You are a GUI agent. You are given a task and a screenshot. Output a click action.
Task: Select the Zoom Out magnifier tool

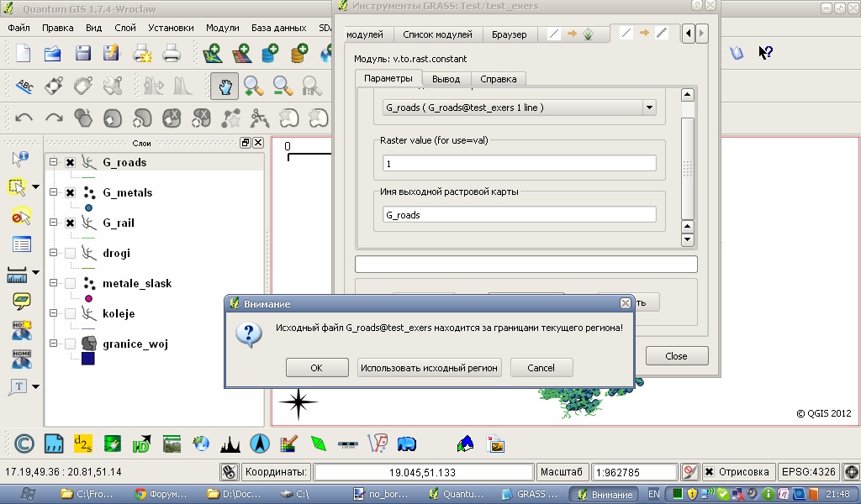pos(283,87)
